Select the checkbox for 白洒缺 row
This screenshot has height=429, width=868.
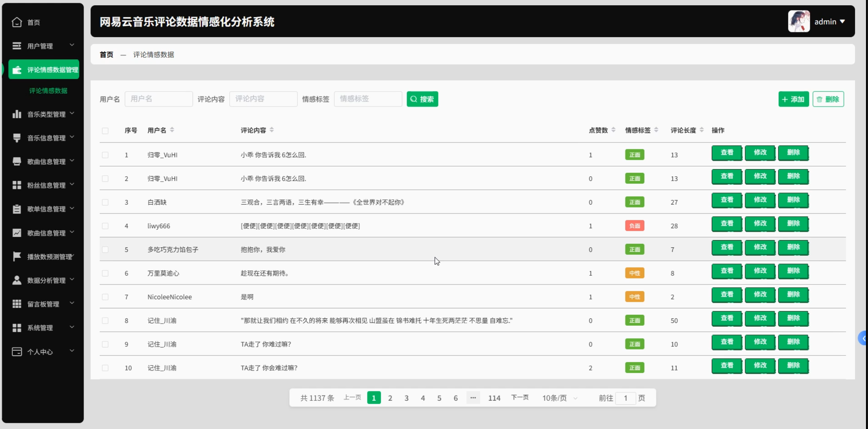coord(105,202)
